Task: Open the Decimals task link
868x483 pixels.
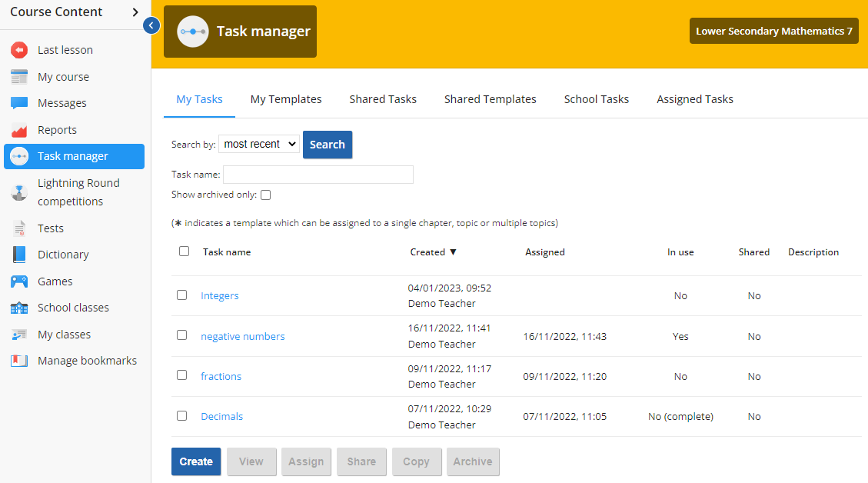Action: point(221,417)
